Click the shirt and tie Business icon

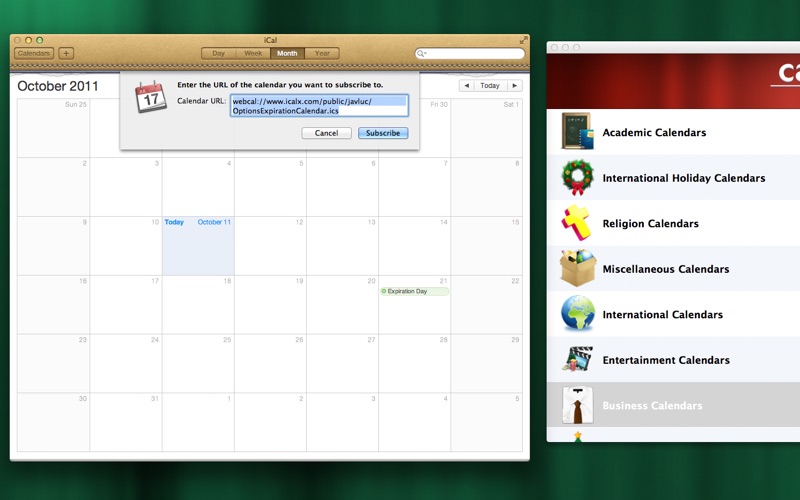[x=578, y=405]
